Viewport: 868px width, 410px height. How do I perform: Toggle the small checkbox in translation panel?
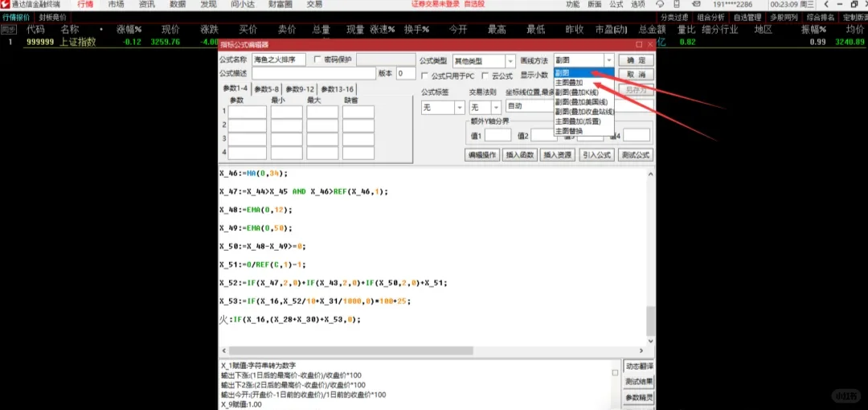615,373
